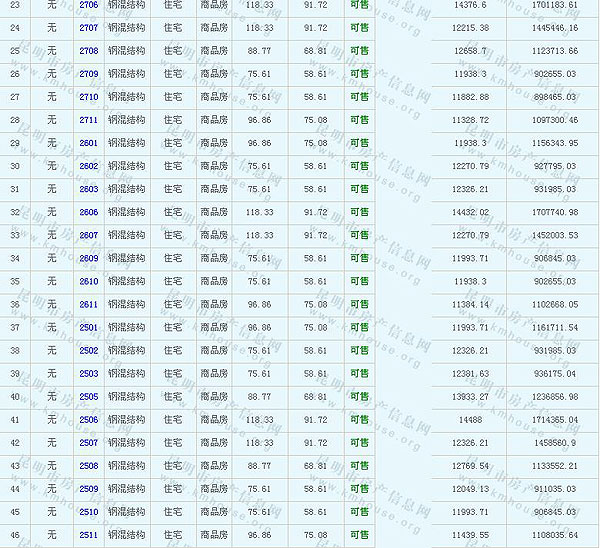
Task: View unit 2606 details
Action: click(x=88, y=212)
